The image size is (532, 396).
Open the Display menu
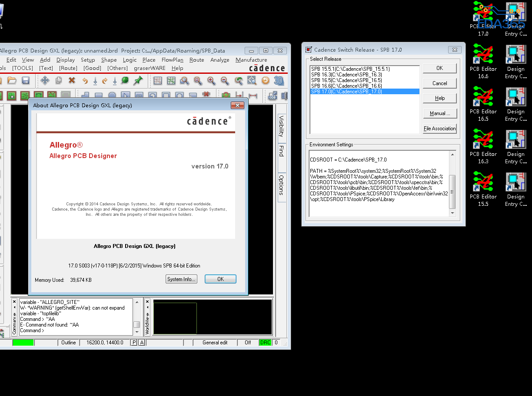coord(66,60)
